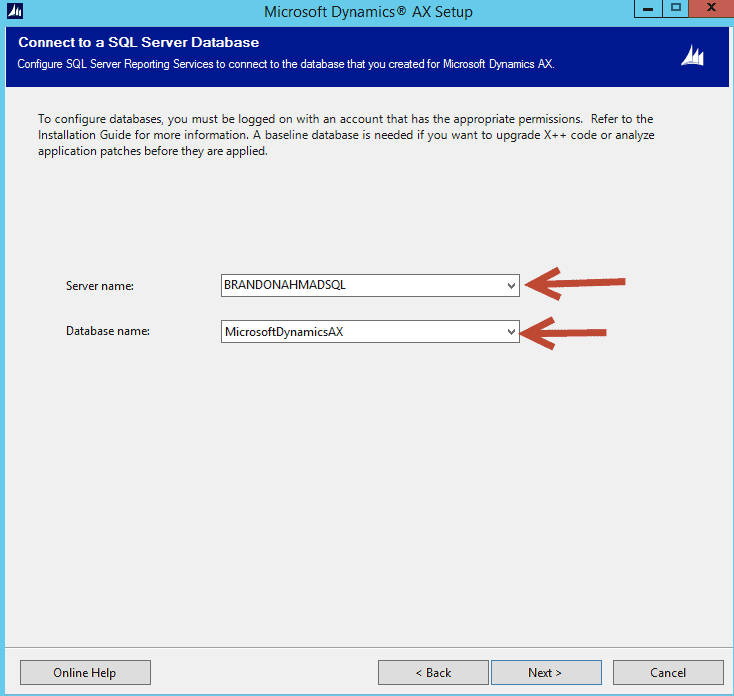Viewport: 734px width, 696px height.
Task: Click the Dynamics AX icon in title bar
Action: 15,11
